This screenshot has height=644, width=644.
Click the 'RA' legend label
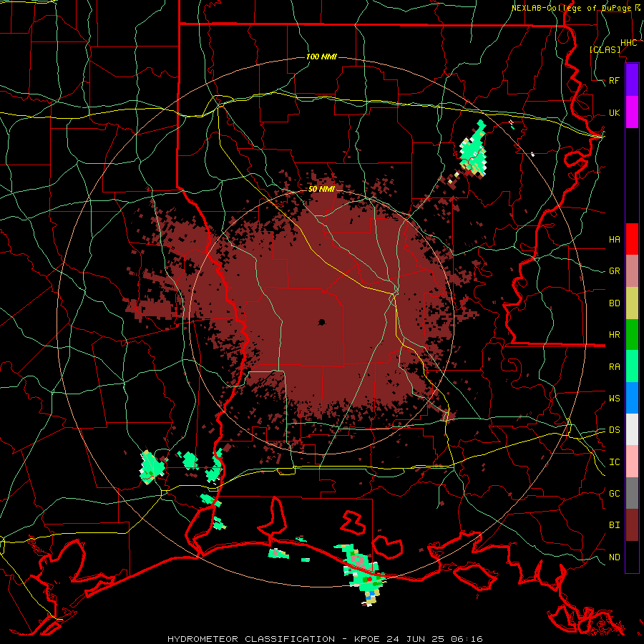[615, 367]
